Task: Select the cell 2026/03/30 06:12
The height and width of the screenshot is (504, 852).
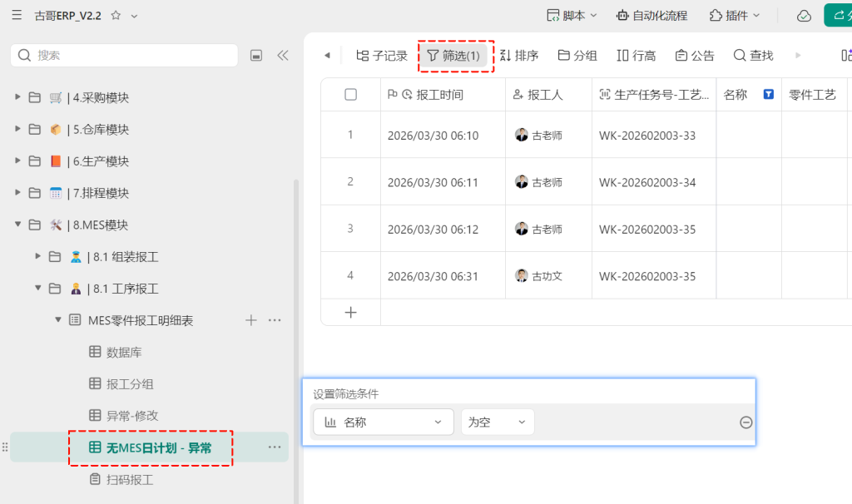Action: 443,229
